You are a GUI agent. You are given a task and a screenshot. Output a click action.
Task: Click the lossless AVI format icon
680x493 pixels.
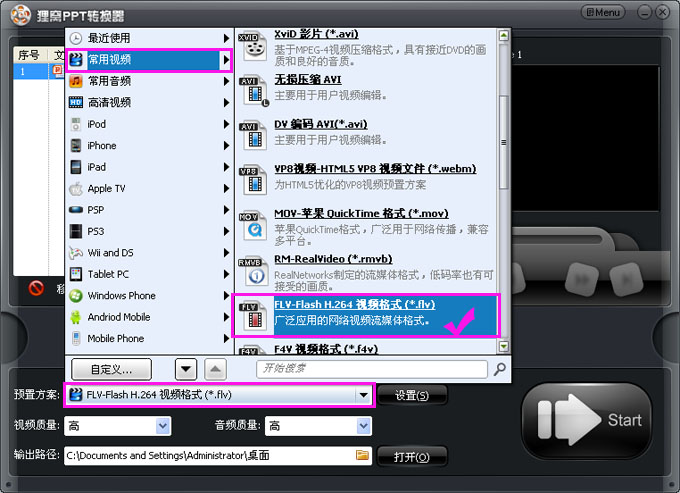point(254,91)
